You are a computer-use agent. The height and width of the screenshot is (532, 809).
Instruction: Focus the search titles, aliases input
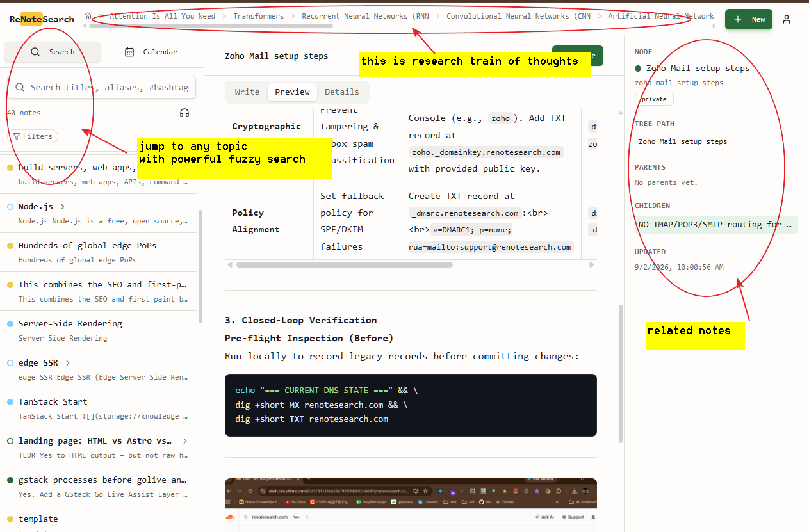101,87
